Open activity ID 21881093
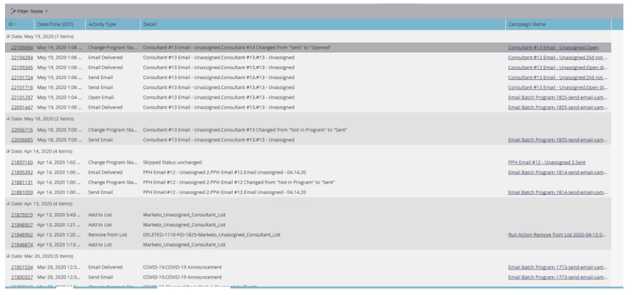Image resolution: width=644 pixels, height=295 pixels. (22, 192)
